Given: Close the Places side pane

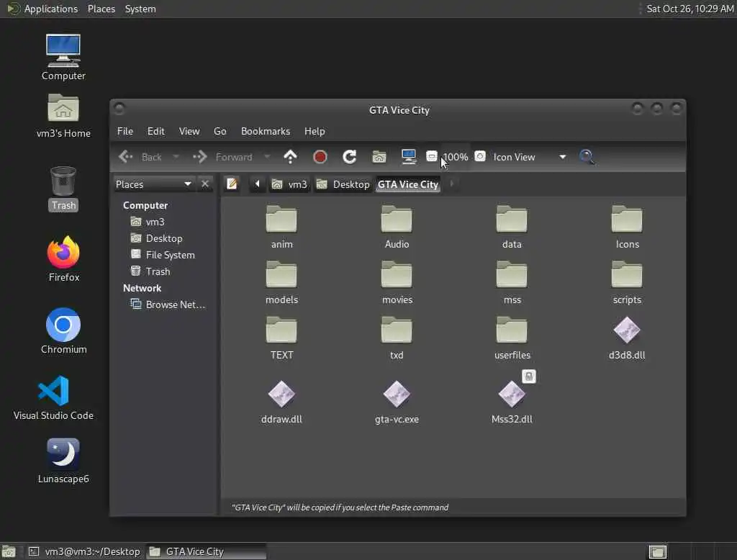Looking at the screenshot, I should [205, 184].
